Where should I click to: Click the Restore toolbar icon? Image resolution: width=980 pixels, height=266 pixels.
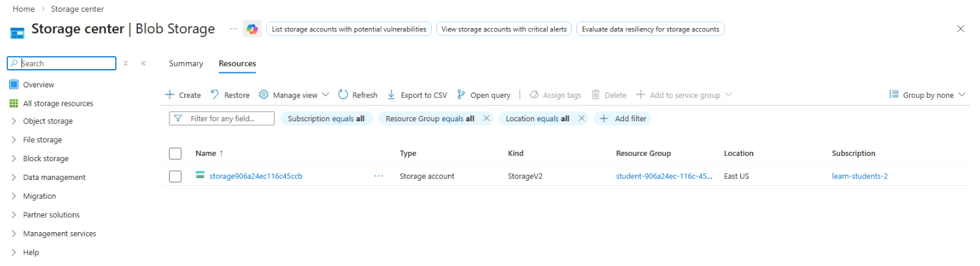pos(215,95)
